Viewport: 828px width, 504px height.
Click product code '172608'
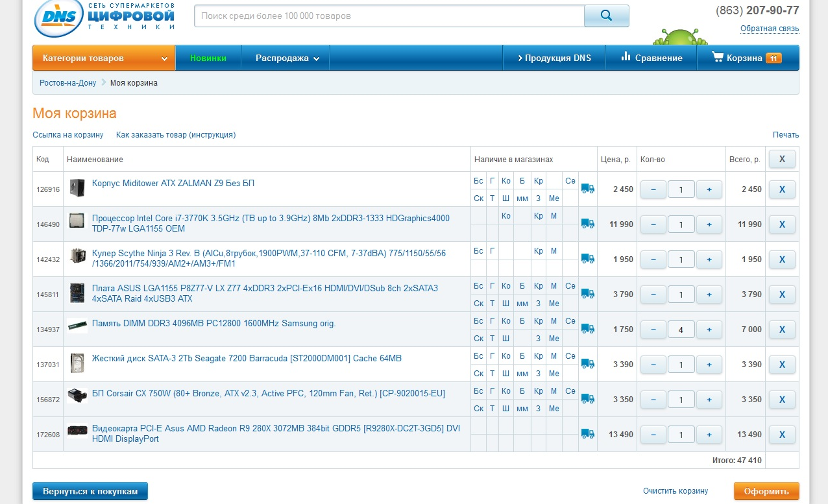coord(48,435)
